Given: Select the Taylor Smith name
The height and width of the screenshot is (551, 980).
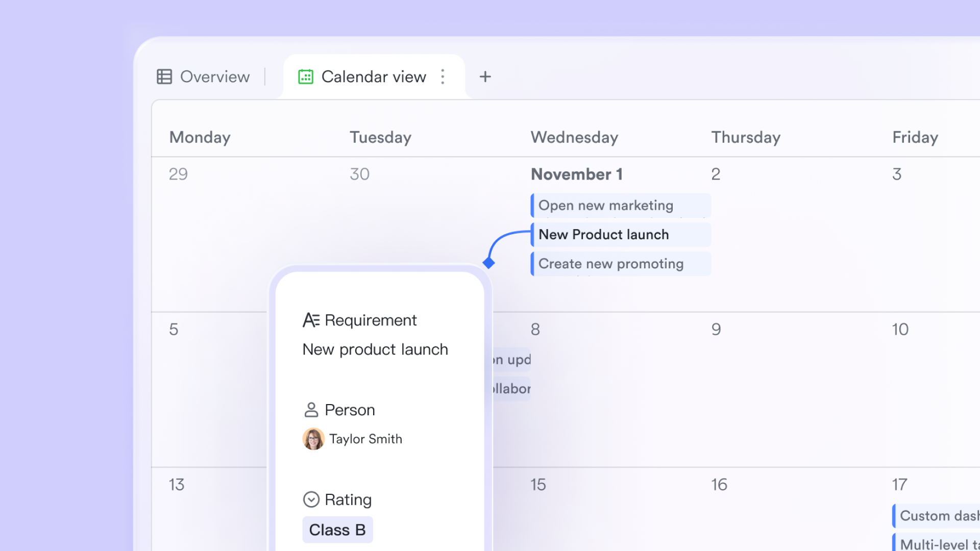Looking at the screenshot, I should pos(365,439).
